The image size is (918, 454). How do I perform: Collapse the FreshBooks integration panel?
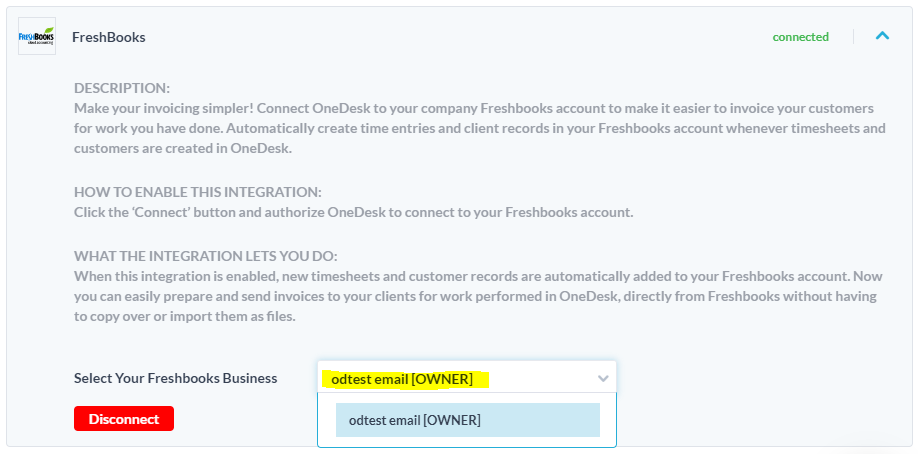pyautogui.click(x=882, y=36)
